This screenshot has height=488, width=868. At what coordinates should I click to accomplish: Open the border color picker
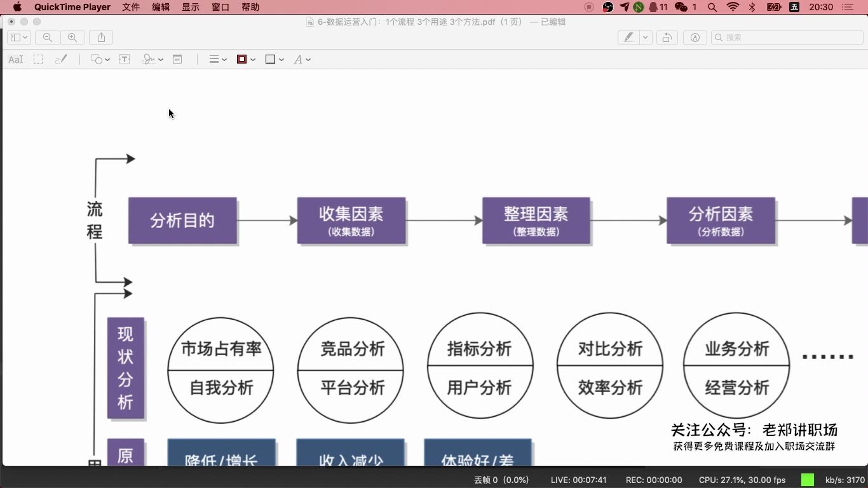pyautogui.click(x=246, y=59)
